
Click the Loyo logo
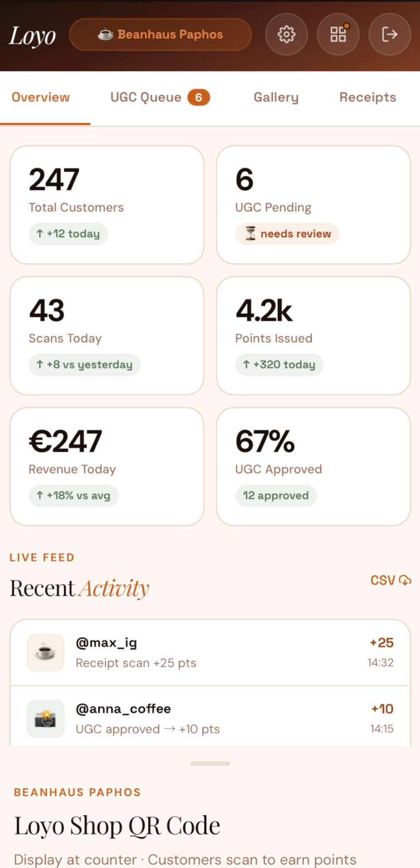tap(32, 35)
